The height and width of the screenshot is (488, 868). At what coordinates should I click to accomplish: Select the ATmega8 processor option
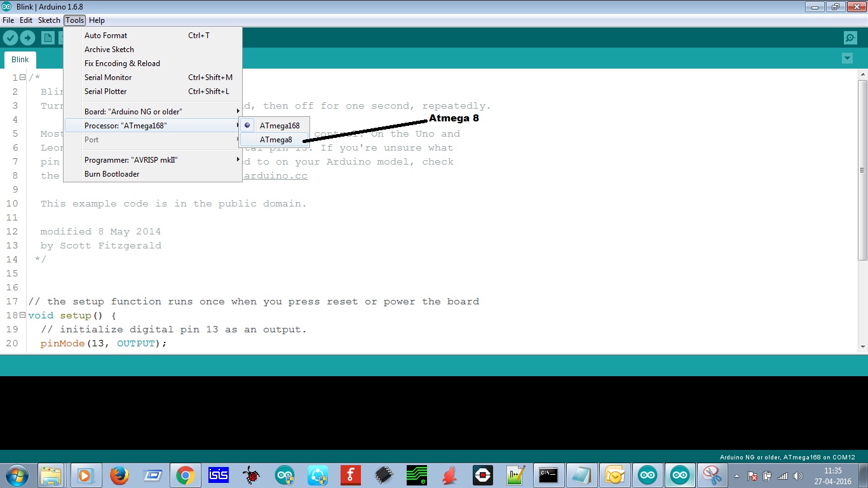pos(275,140)
